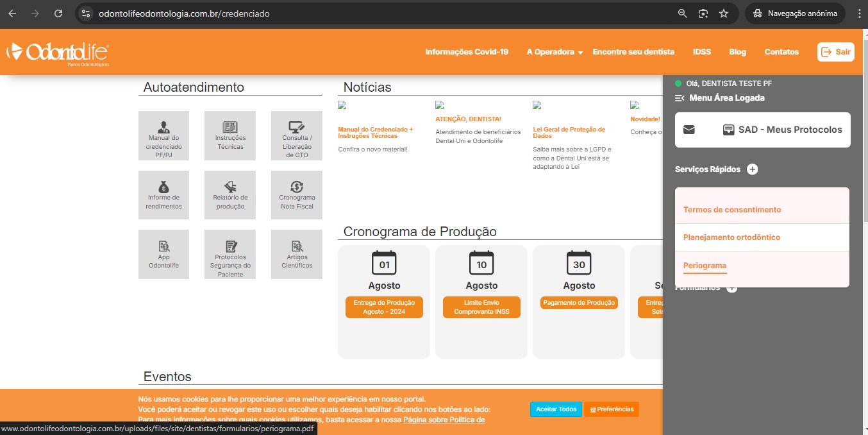The width and height of the screenshot is (868, 435).
Task: Click the Google Lens icon in address bar
Action: 703,13
